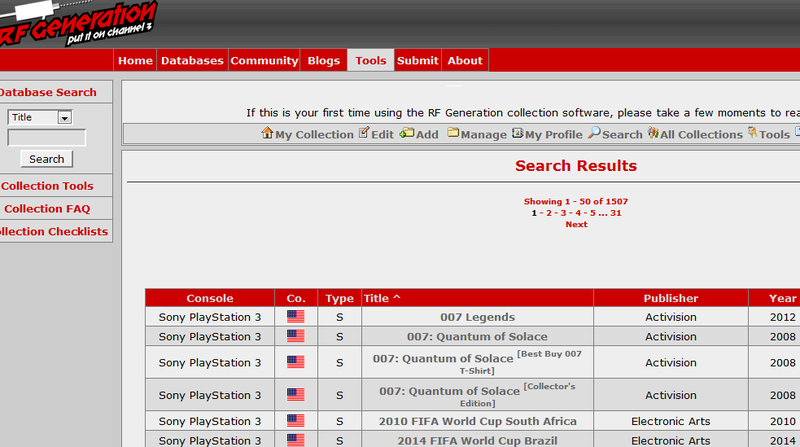This screenshot has width=800, height=447.
Task: Jump to results page 4
Action: pos(578,213)
